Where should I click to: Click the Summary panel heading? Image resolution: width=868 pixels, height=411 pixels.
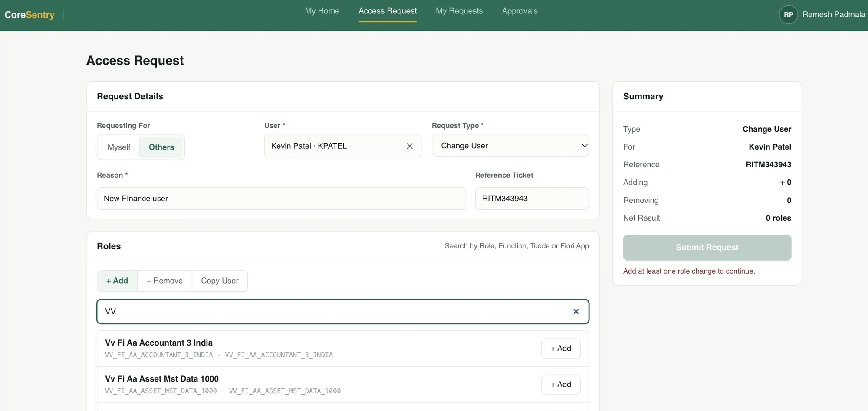point(643,96)
